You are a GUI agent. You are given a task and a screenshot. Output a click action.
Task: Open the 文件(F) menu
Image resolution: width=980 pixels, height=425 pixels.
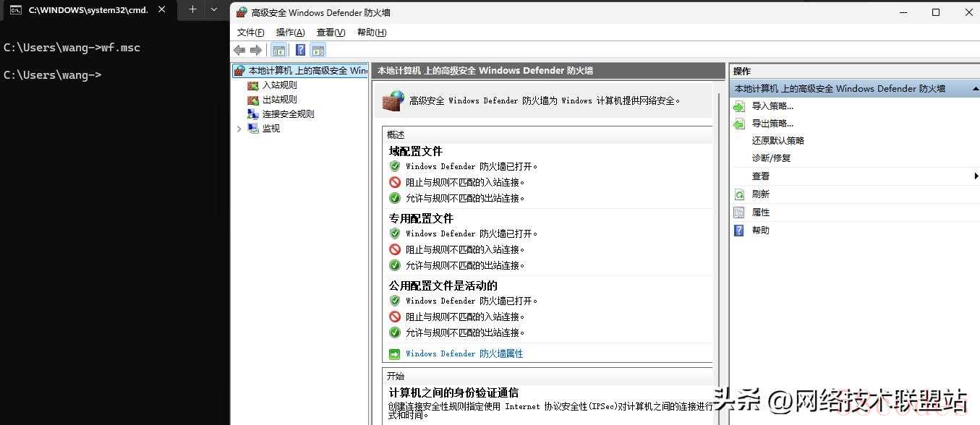pyautogui.click(x=250, y=33)
